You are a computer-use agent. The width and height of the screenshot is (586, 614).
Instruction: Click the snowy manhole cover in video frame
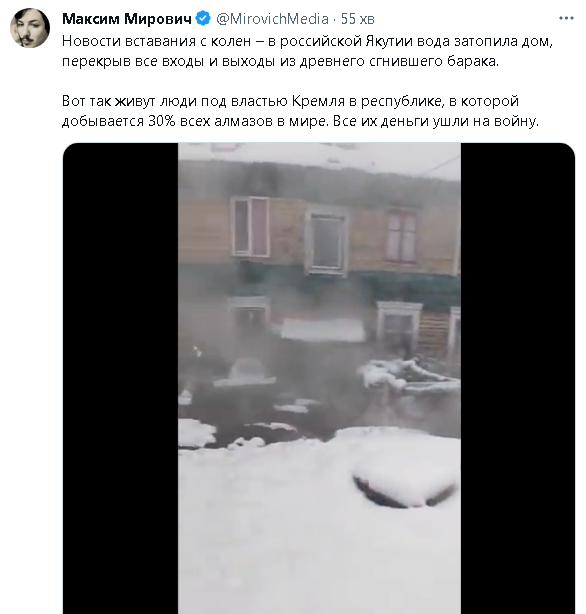[405, 486]
